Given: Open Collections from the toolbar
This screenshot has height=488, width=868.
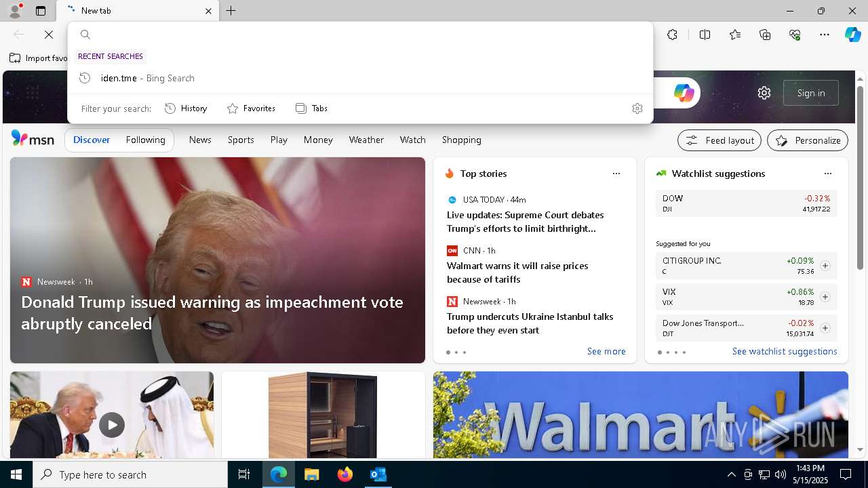Looking at the screenshot, I should pyautogui.click(x=765, y=35).
